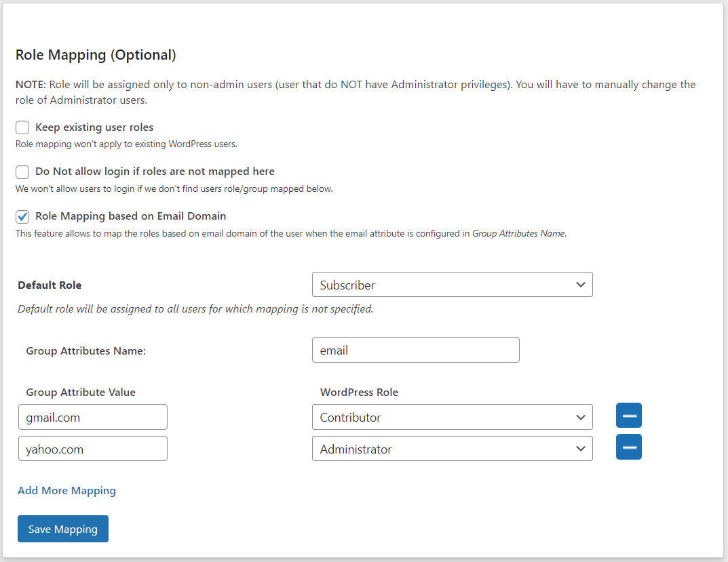The image size is (728, 562).
Task: Click the Group Attributes Name: label
Action: pyautogui.click(x=86, y=351)
